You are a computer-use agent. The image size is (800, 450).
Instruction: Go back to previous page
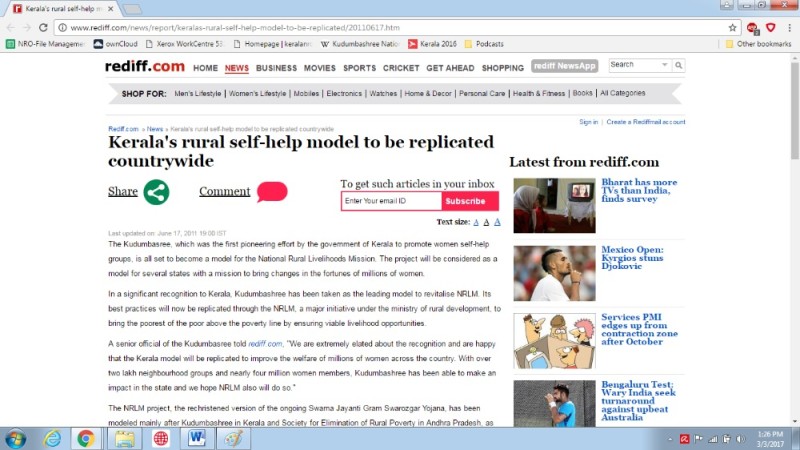click(11, 28)
